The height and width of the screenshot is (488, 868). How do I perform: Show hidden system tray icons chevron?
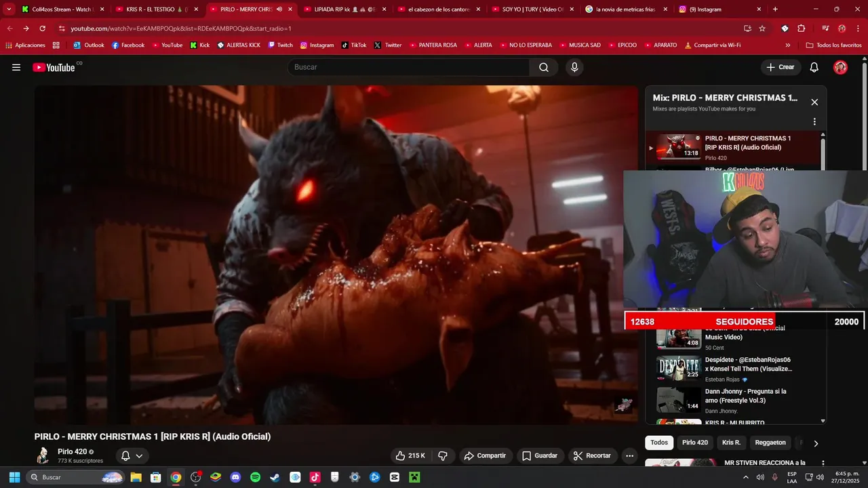(x=746, y=477)
